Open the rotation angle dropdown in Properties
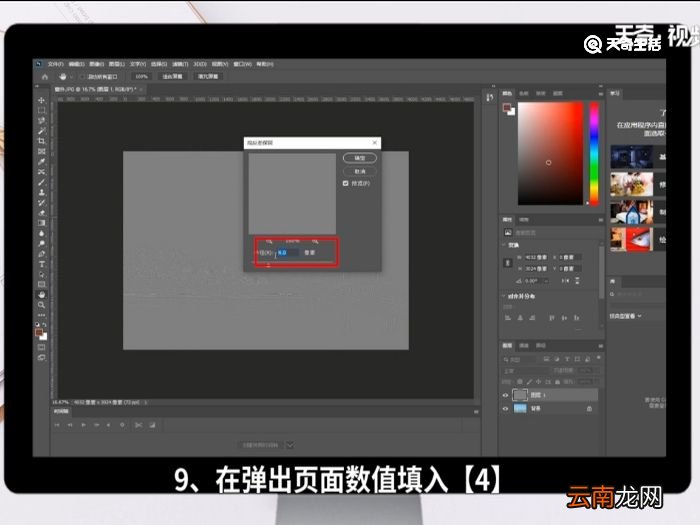This screenshot has width=700, height=525. pyautogui.click(x=547, y=281)
